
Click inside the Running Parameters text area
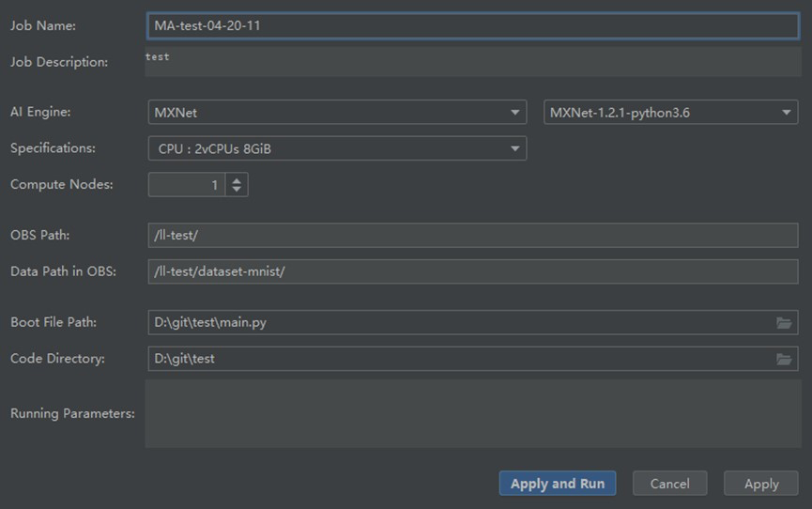[472, 413]
